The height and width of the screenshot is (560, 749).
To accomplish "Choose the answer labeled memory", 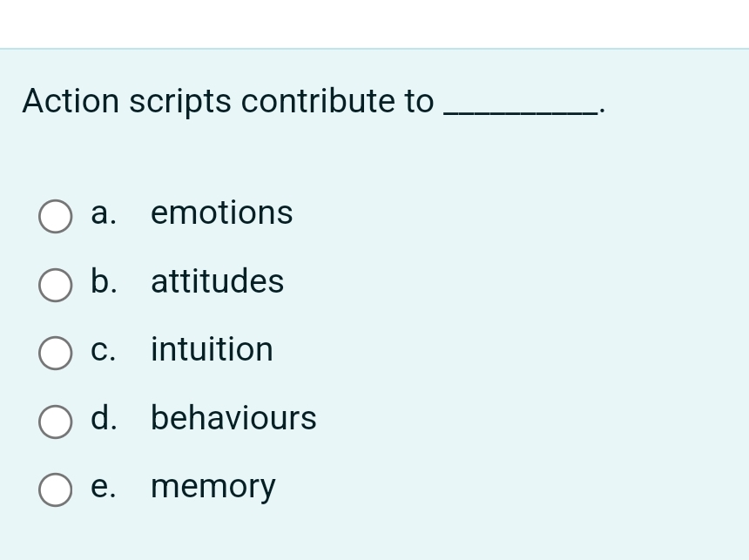I will pyautogui.click(x=213, y=486).
